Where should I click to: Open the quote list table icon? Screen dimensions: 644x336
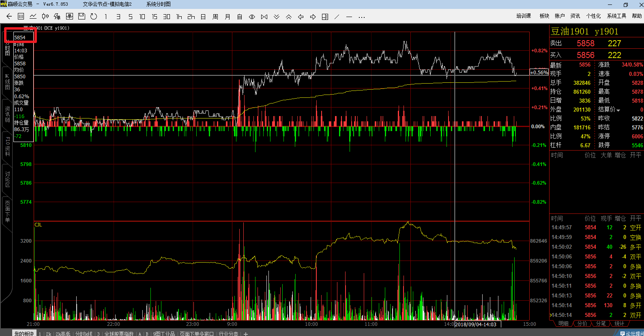[21, 17]
